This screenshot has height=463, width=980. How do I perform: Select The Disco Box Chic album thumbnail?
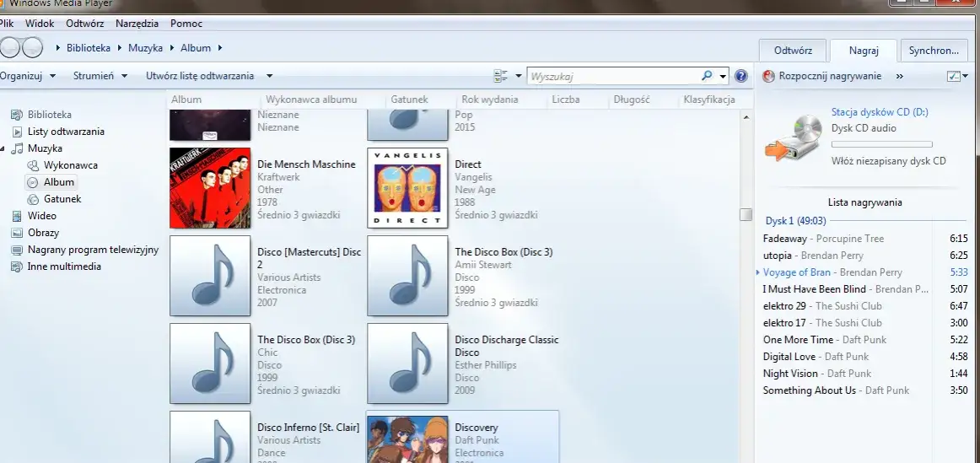[x=210, y=363]
